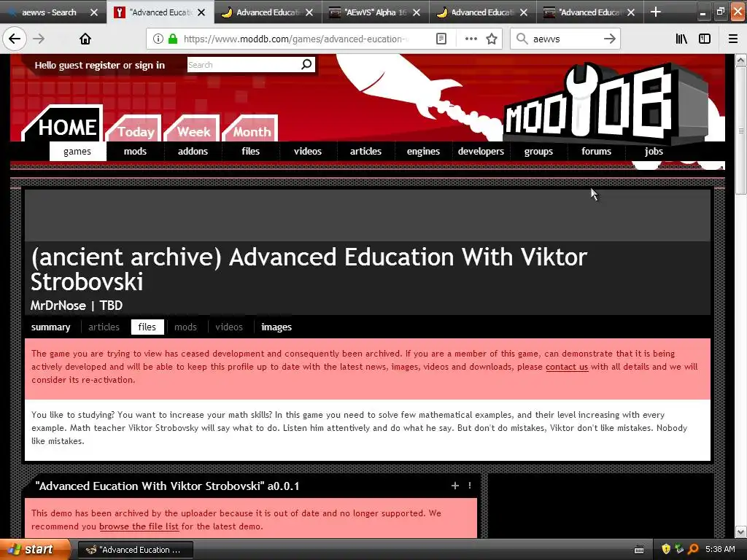Image resolution: width=747 pixels, height=560 pixels.
Task: Open the addons navigation item
Action: [193, 152]
